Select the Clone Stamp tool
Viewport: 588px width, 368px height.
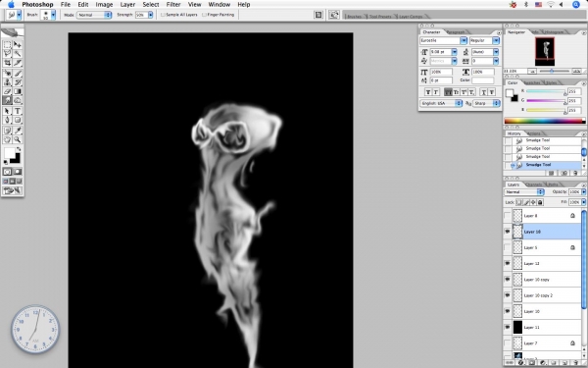coord(7,82)
